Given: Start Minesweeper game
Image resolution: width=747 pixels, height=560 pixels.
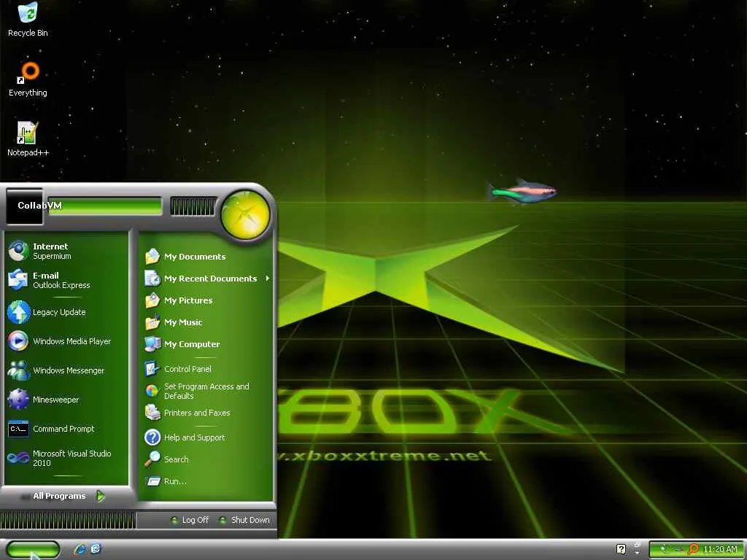Looking at the screenshot, I should 66,400.
